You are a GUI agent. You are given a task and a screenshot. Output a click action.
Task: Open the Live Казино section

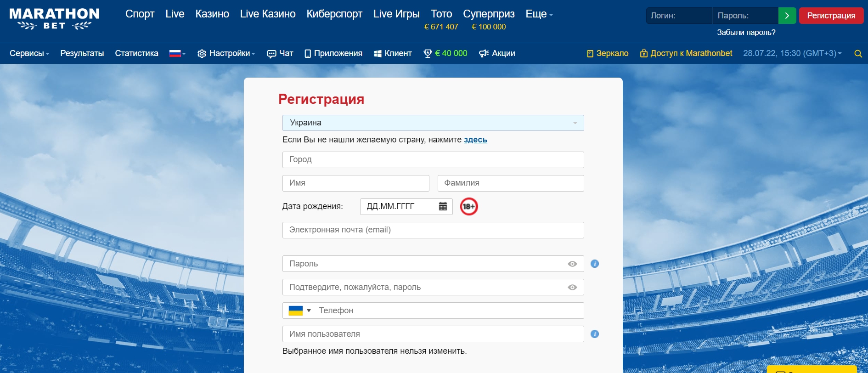click(268, 14)
